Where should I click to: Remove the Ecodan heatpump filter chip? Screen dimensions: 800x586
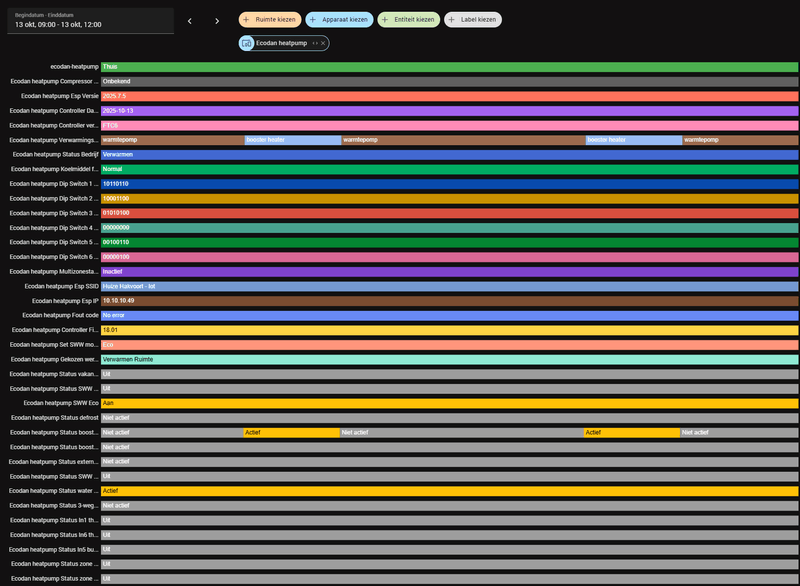323,43
